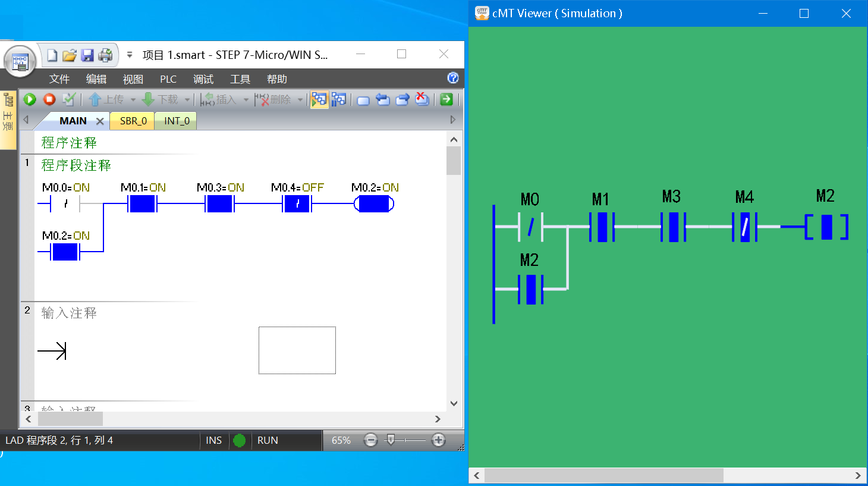
Task: Expand the 下载 download dropdown arrow
Action: pyautogui.click(x=187, y=100)
